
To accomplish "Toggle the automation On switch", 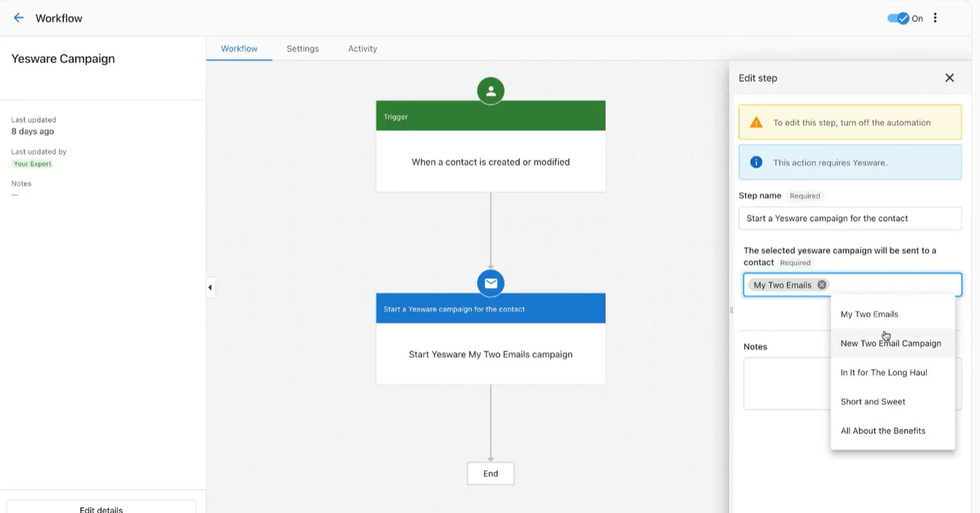I will pos(898,18).
